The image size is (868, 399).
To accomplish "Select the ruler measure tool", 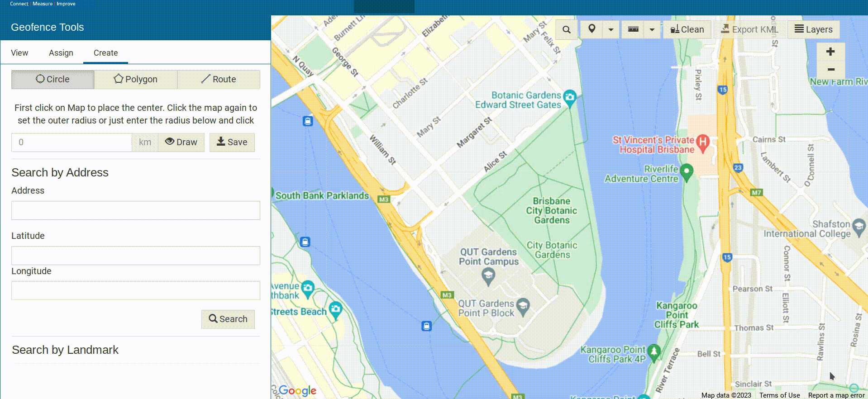I will pyautogui.click(x=633, y=30).
